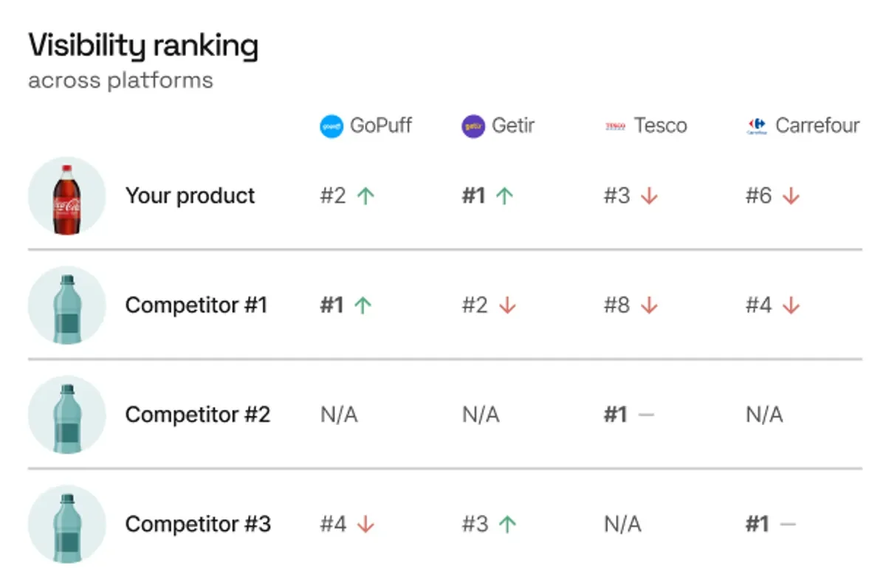Click the Getir purple logo icon
Screen dimensions: 886x588
coord(473,127)
